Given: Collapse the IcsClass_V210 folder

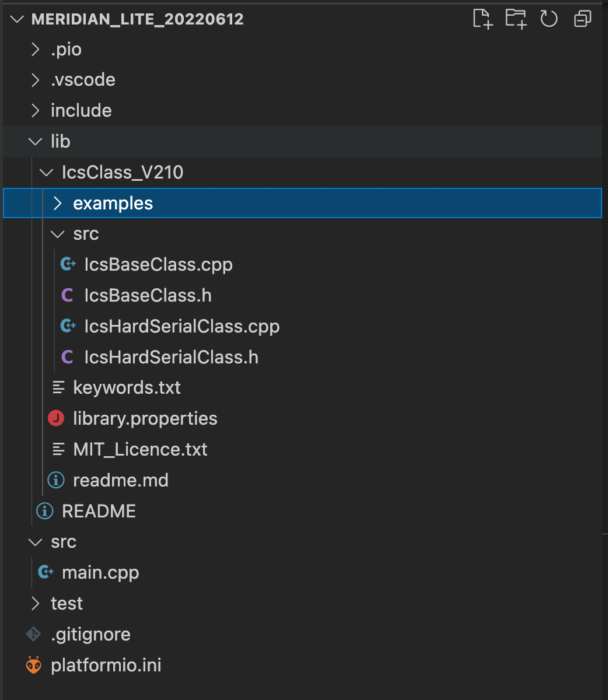Looking at the screenshot, I should (x=46, y=172).
